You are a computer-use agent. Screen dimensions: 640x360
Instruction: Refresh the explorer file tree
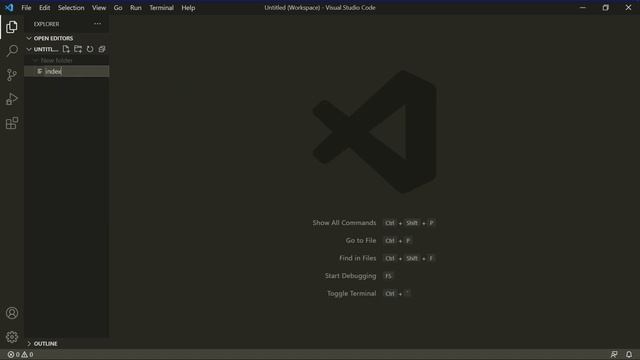pyautogui.click(x=90, y=49)
